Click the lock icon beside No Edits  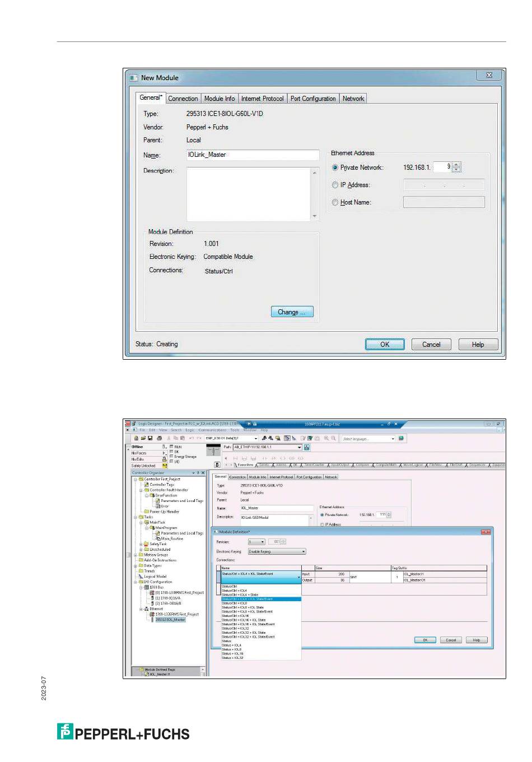(x=165, y=459)
